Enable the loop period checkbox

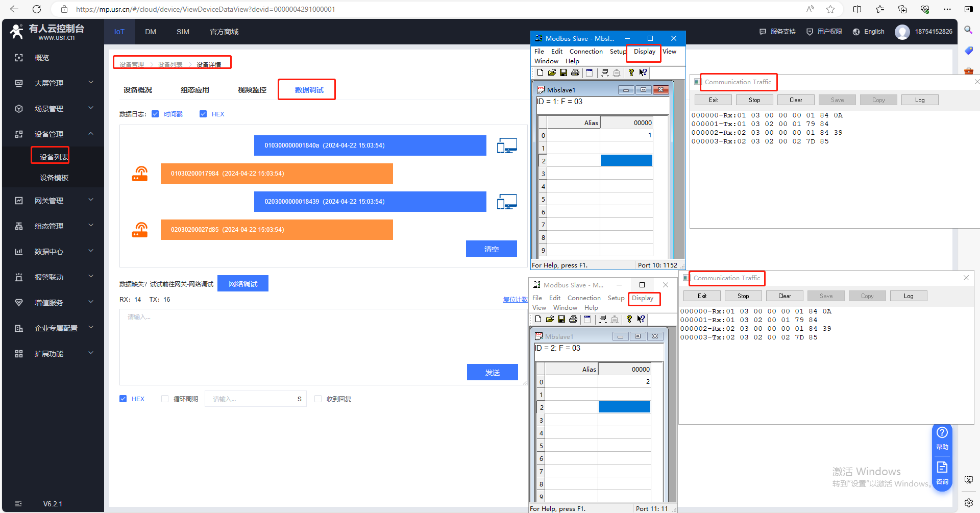[x=165, y=399]
